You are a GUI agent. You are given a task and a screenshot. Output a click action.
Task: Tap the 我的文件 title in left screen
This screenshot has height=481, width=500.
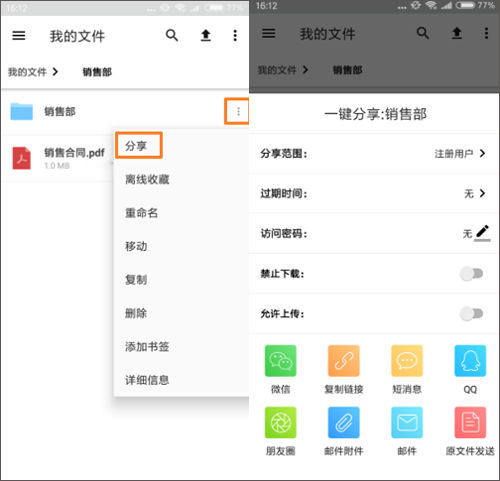point(77,36)
